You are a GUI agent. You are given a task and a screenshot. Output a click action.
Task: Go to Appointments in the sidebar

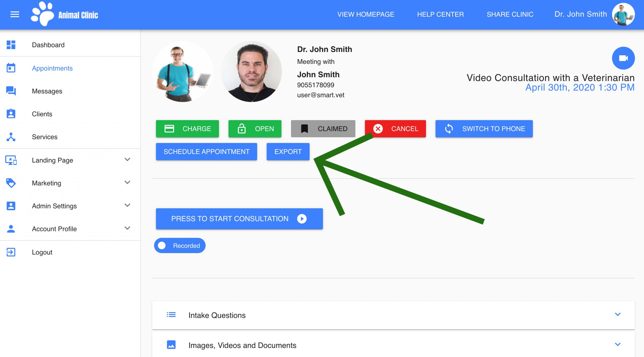70,68
